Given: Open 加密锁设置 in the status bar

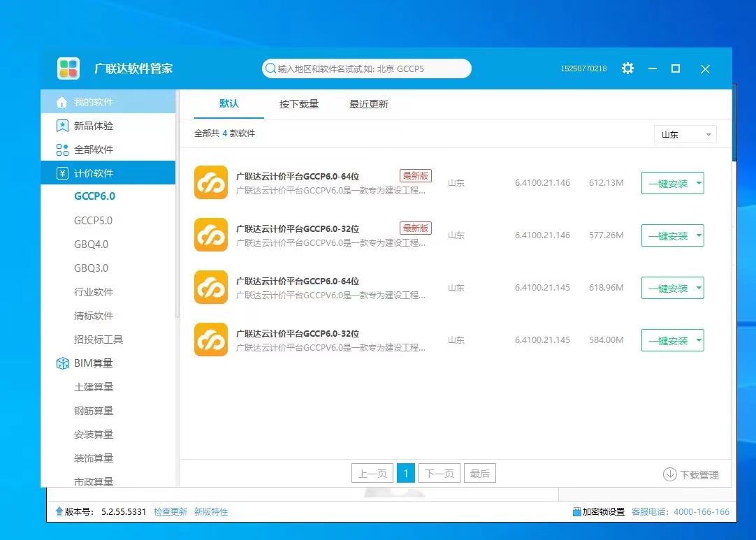Looking at the screenshot, I should coord(598,511).
